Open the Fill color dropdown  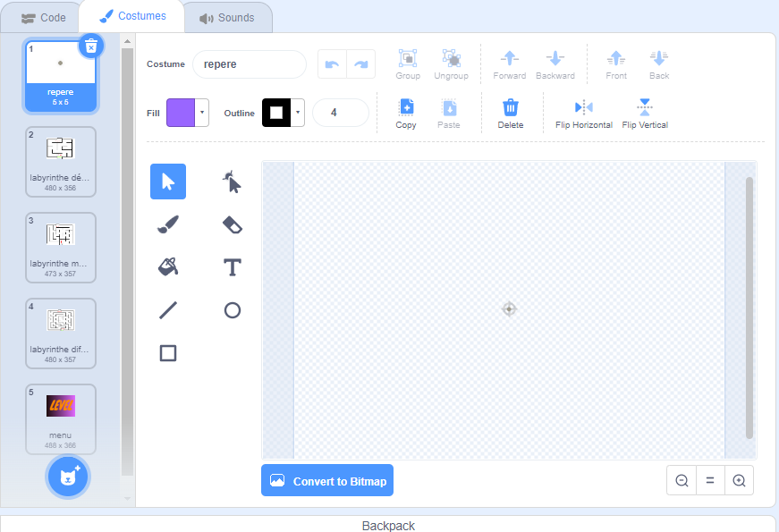(x=202, y=113)
